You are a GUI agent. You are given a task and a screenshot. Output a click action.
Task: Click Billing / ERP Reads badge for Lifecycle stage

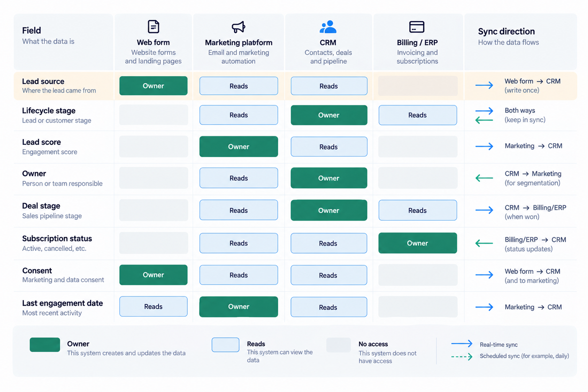pyautogui.click(x=418, y=115)
